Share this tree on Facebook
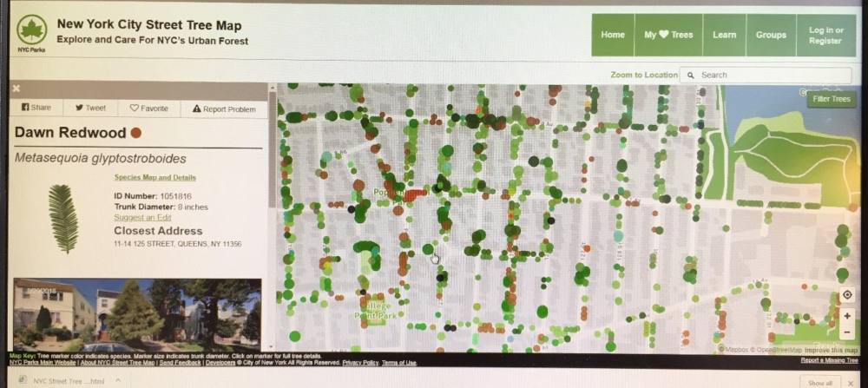 tap(36, 108)
